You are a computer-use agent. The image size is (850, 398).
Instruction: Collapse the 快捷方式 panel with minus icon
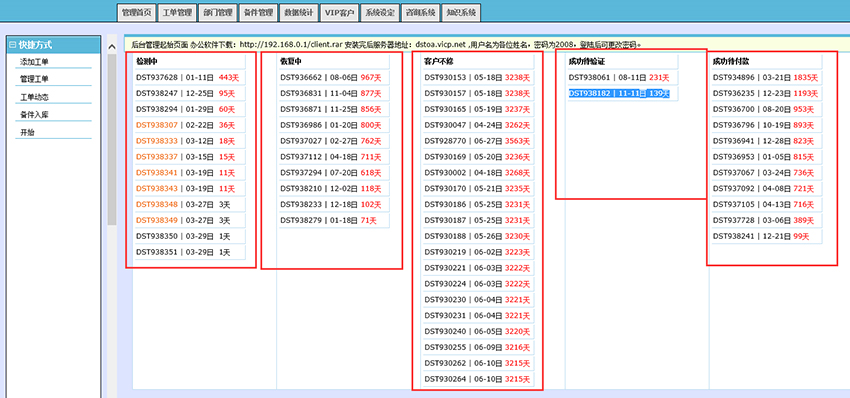[x=12, y=46]
